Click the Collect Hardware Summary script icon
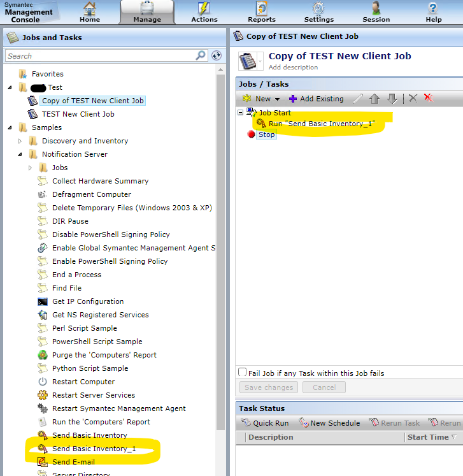This screenshot has height=476, width=463. [43, 181]
